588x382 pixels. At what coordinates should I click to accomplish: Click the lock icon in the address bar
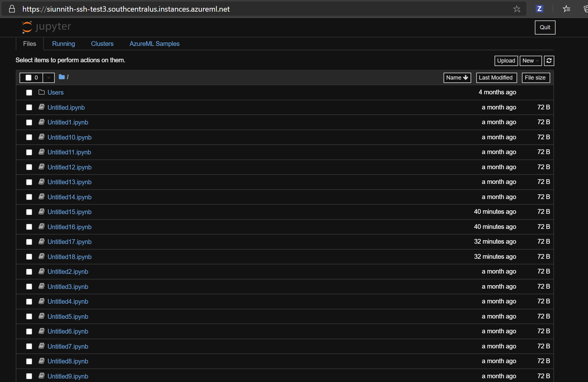(x=12, y=9)
